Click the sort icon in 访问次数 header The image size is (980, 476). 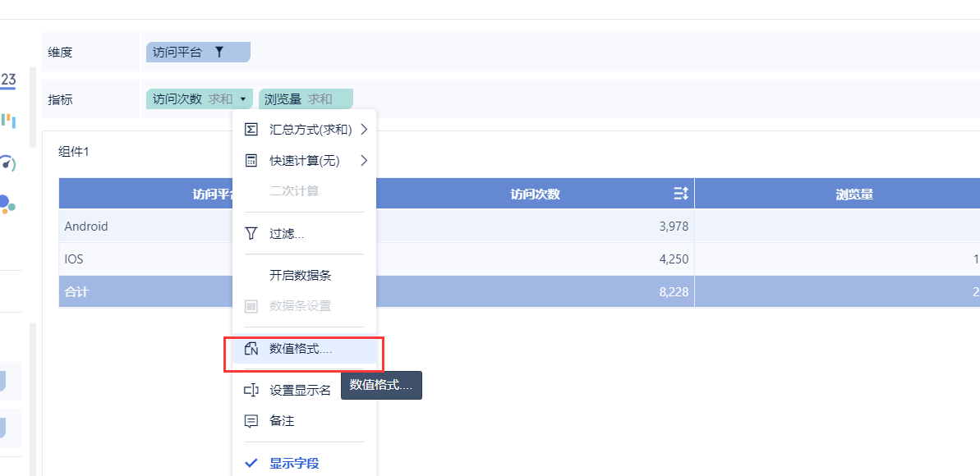680,194
